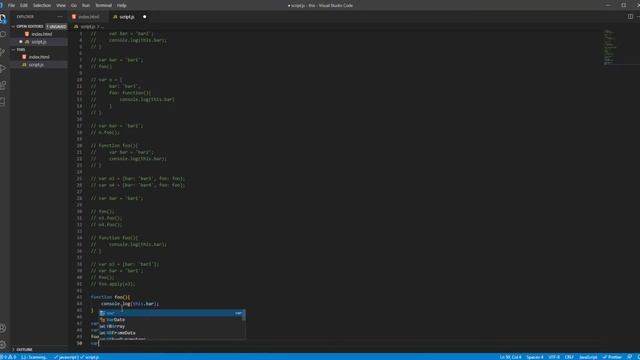640x360 pixels.
Task: Click JavaScript language mode indicator
Action: 588,357
